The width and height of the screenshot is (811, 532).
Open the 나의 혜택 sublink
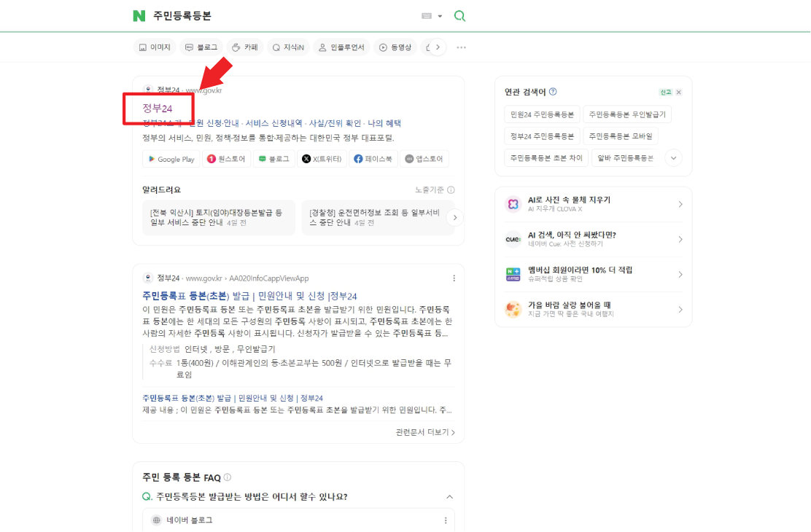click(384, 123)
